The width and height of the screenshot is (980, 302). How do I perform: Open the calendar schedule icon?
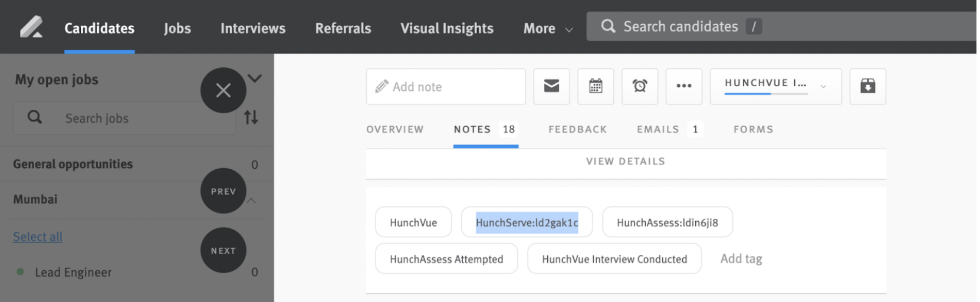pos(596,86)
